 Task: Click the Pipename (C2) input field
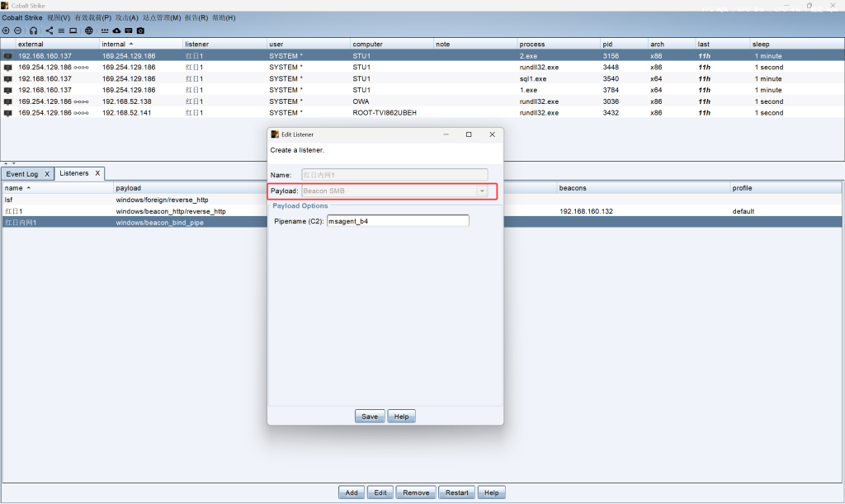coord(398,221)
